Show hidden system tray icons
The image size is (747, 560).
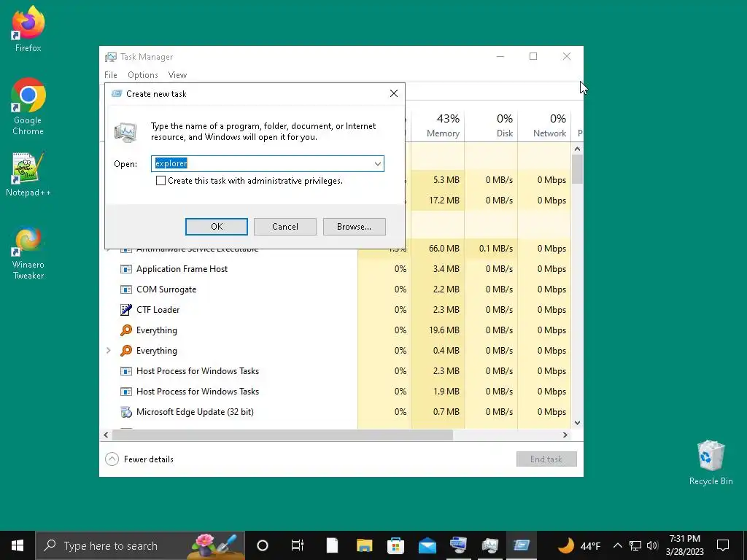[617, 545]
